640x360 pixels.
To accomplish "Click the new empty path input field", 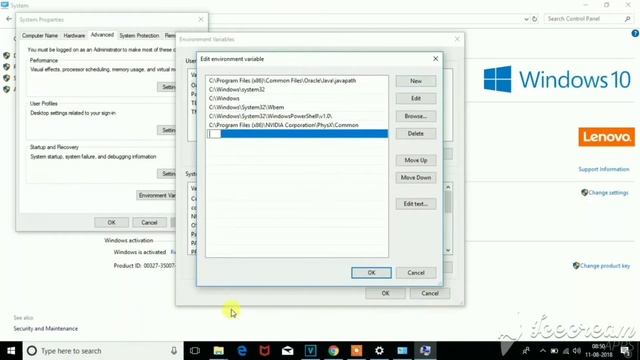I will coord(297,134).
